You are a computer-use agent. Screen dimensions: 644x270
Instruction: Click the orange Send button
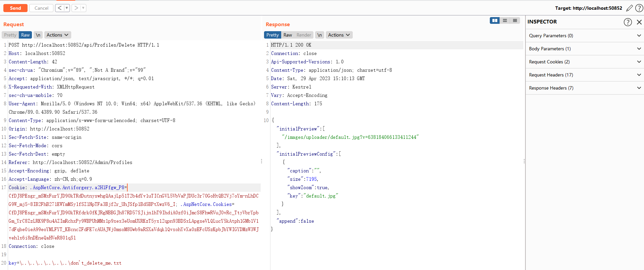pos(15,8)
